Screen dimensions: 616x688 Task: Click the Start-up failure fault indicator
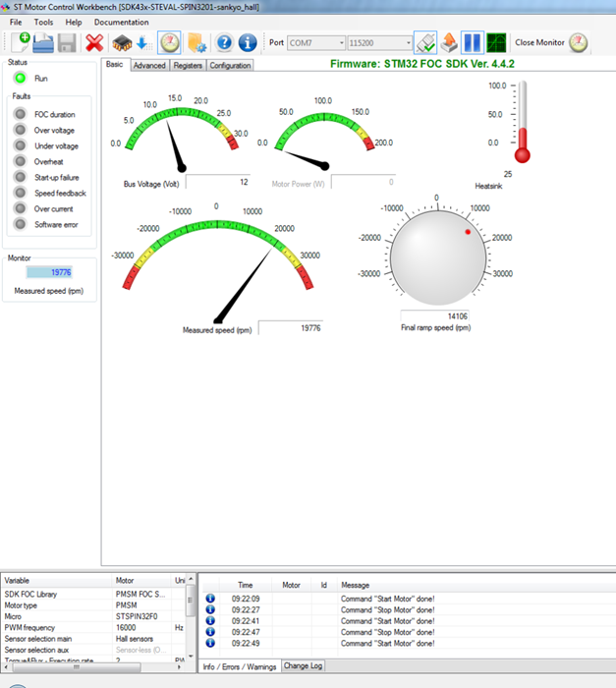[20, 177]
